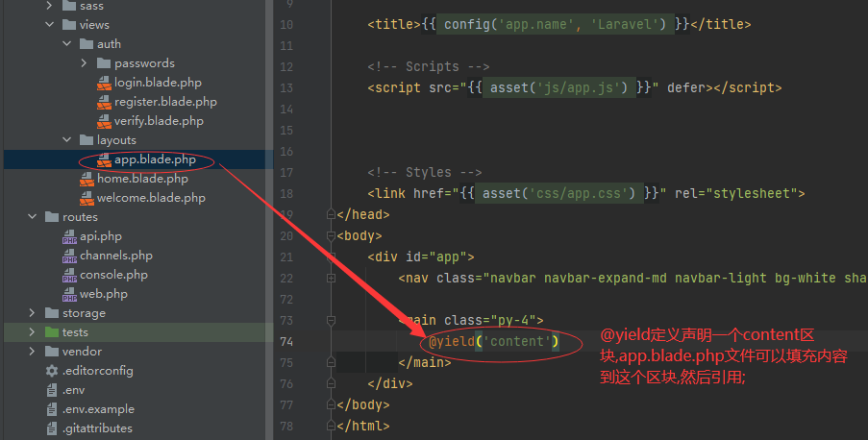
Task: Open api.php under routes
Action: coord(101,236)
